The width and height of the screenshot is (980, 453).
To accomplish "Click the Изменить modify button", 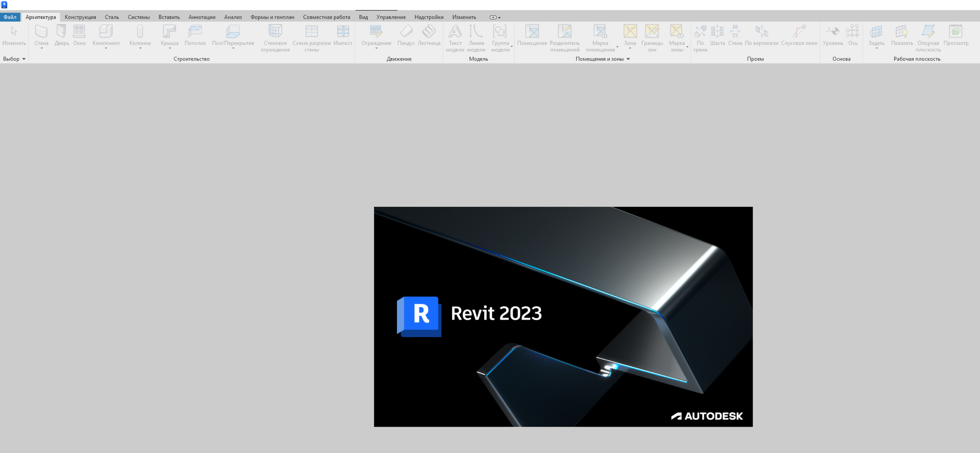I will (14, 34).
